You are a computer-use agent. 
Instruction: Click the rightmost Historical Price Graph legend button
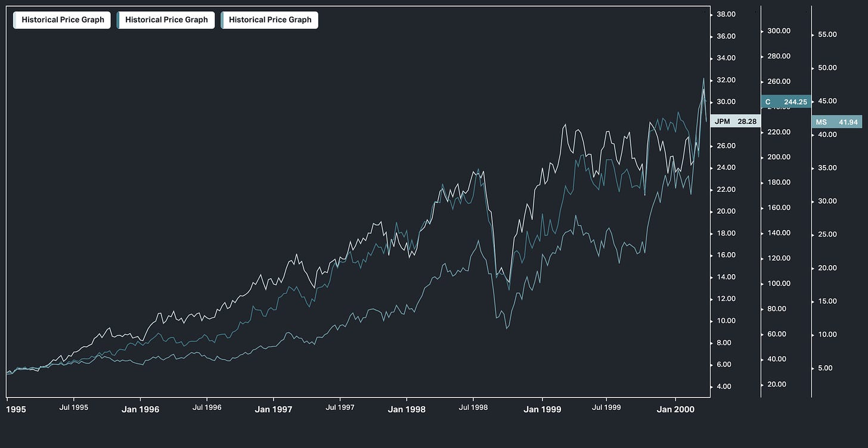pos(269,20)
